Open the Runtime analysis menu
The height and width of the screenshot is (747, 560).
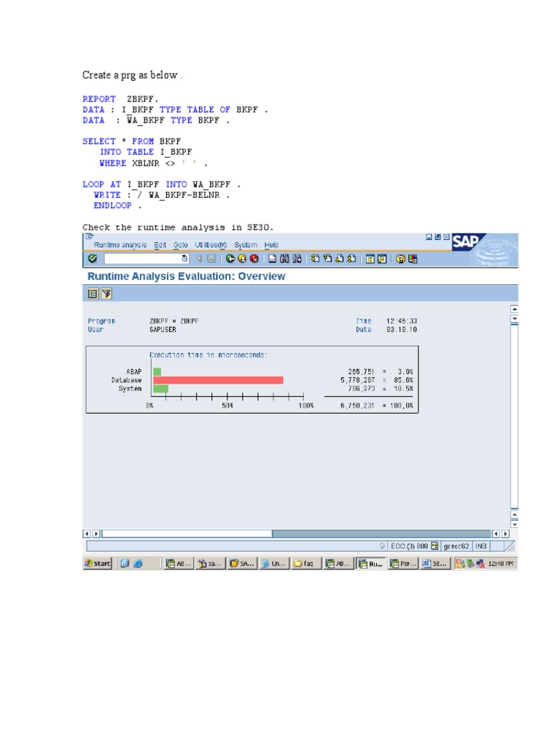[120, 245]
